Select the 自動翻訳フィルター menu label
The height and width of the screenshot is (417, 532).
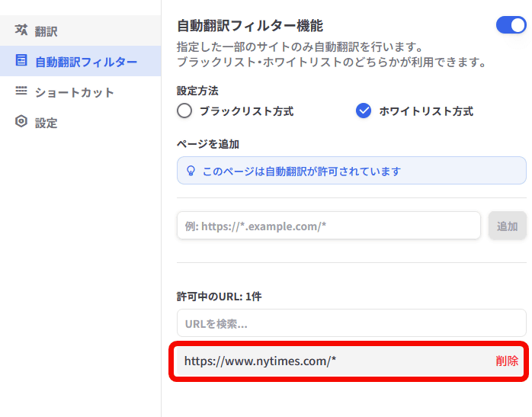(86, 62)
